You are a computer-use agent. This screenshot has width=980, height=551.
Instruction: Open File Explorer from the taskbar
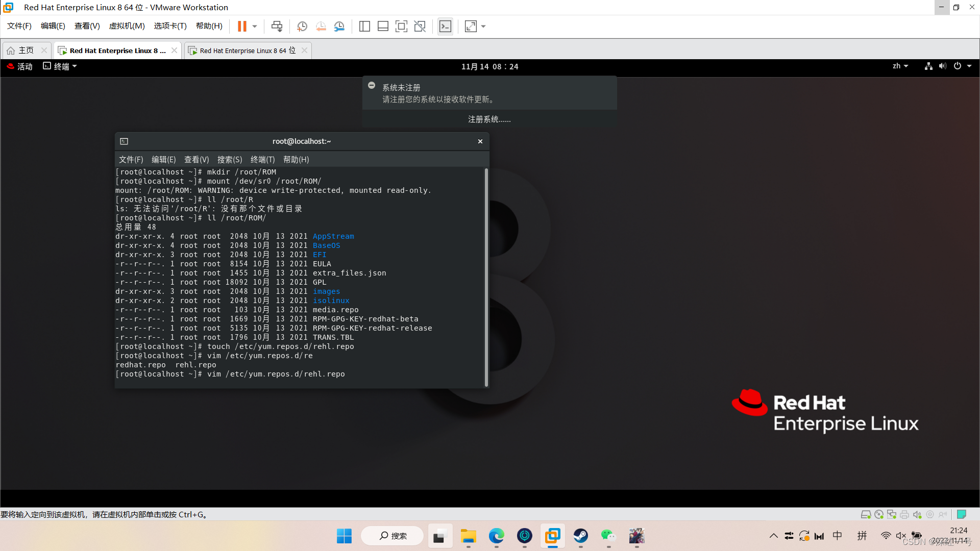click(x=468, y=536)
